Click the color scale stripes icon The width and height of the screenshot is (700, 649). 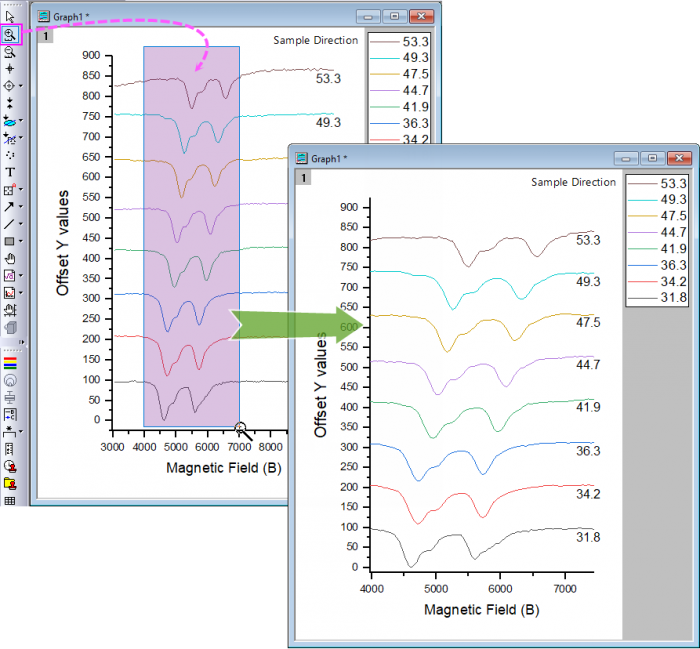click(10, 363)
